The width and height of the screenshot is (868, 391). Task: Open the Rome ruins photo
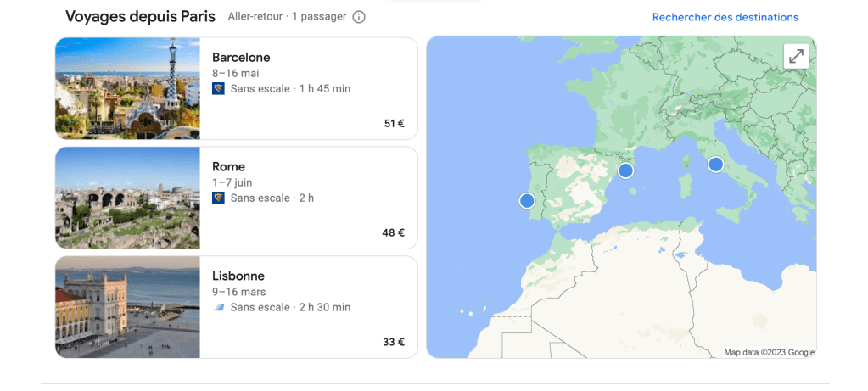pos(127,198)
